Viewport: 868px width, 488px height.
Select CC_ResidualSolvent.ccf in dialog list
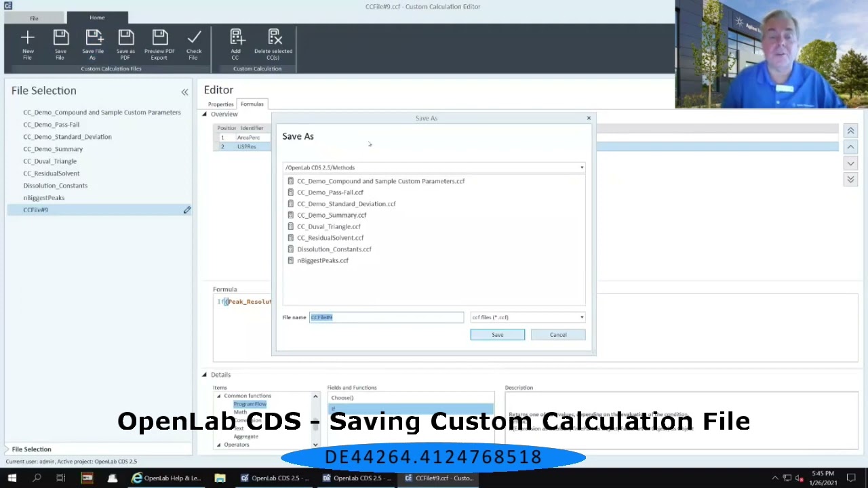[330, 238]
